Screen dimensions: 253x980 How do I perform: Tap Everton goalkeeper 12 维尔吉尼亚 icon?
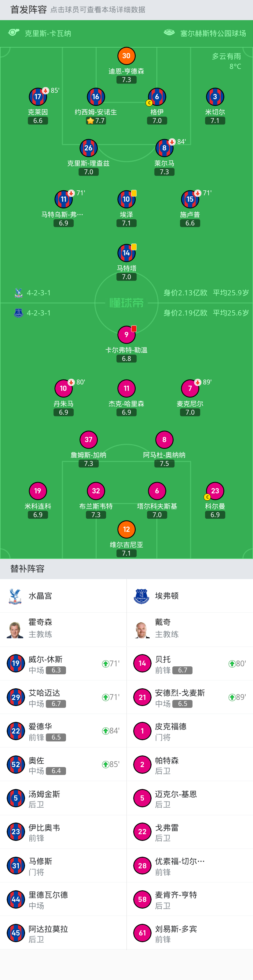pos(126,530)
